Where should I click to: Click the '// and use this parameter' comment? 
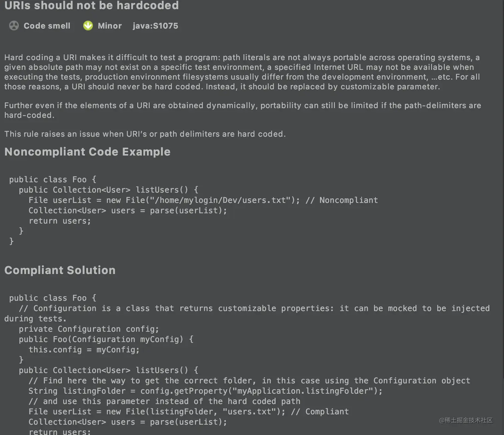(x=164, y=401)
